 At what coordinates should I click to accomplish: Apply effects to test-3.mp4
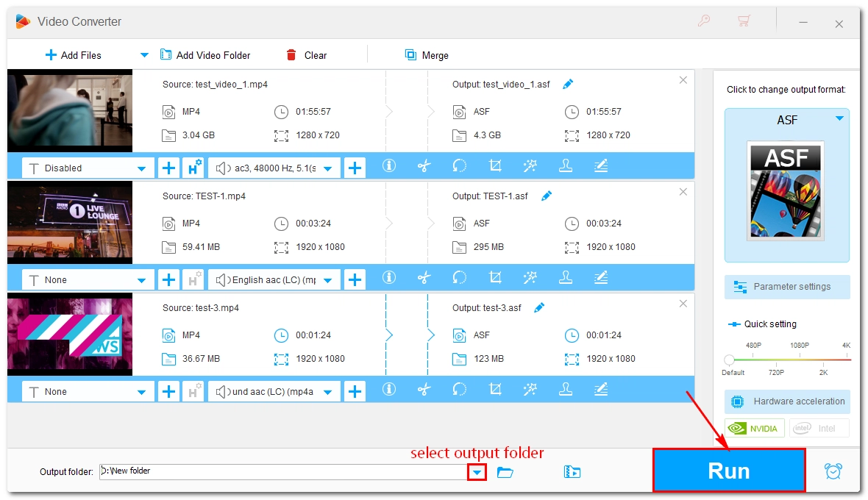530,389
